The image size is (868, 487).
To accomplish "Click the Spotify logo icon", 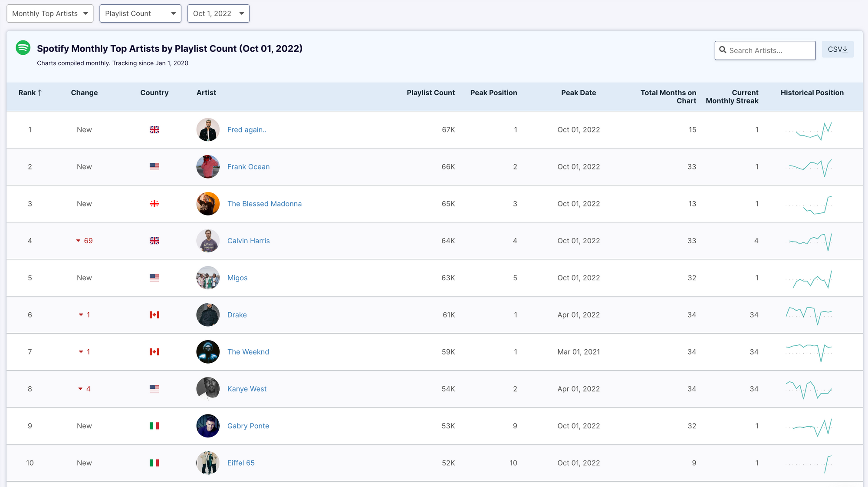I will click(23, 48).
